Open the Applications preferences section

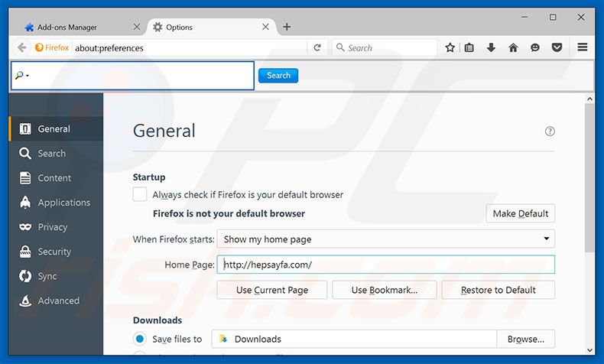pyautogui.click(x=56, y=202)
